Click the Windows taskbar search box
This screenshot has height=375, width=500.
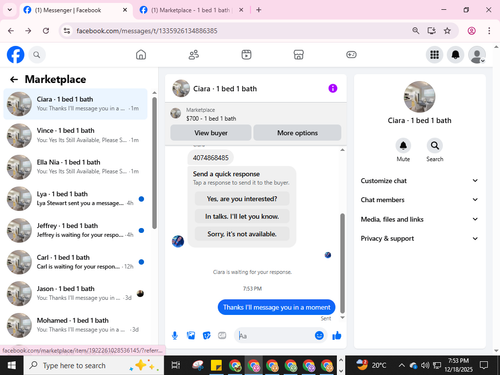point(94,366)
